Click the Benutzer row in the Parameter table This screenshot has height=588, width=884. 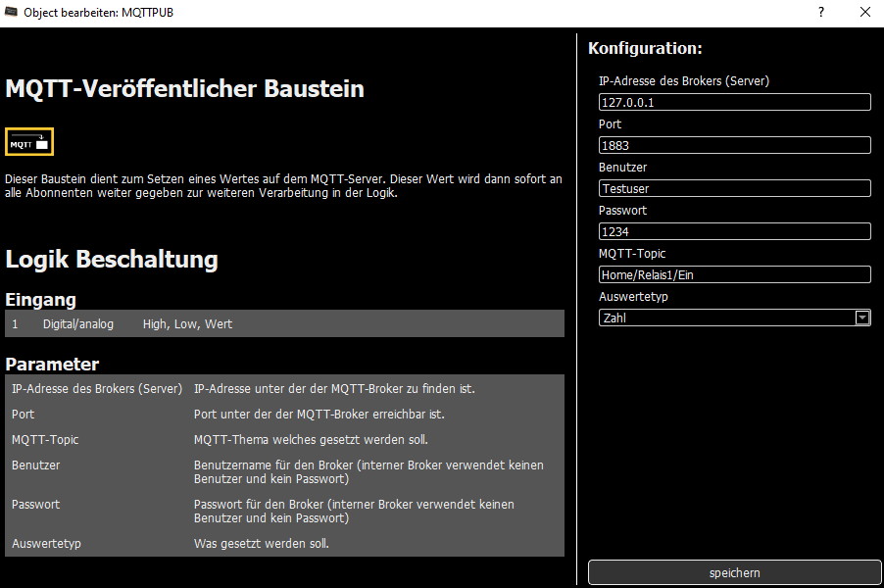click(x=284, y=471)
